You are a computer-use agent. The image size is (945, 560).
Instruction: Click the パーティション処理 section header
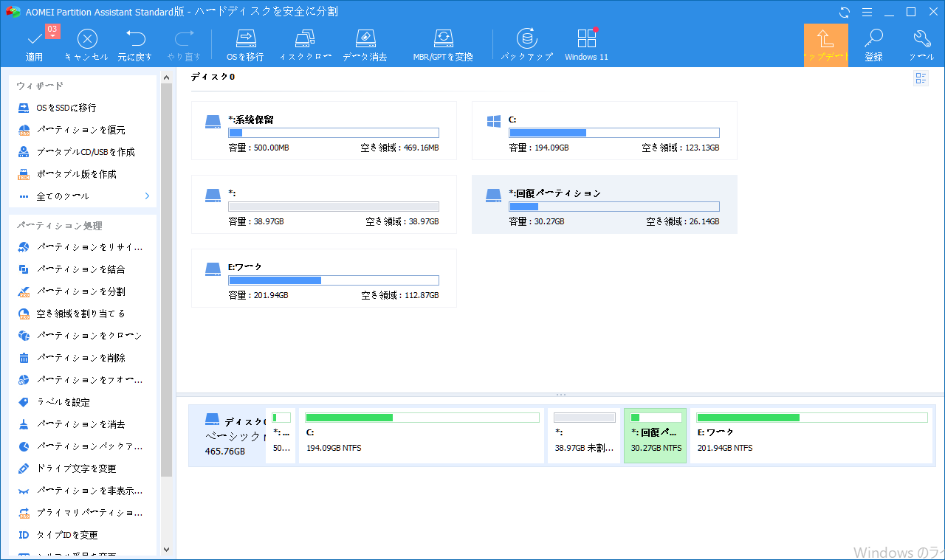point(60,226)
